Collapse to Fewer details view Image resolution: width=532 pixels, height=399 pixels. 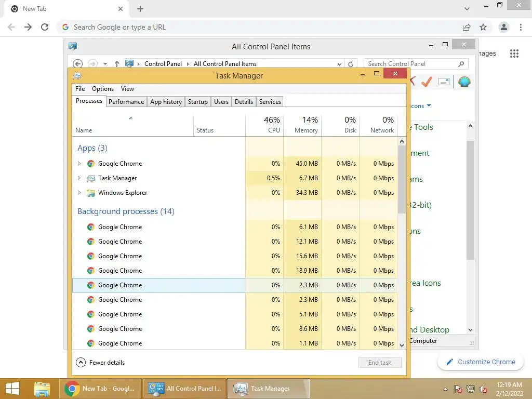[x=100, y=362]
